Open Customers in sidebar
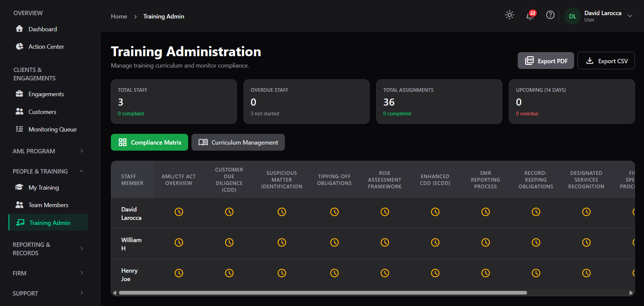Viewport: 644px width, 306px height. pyautogui.click(x=48, y=112)
